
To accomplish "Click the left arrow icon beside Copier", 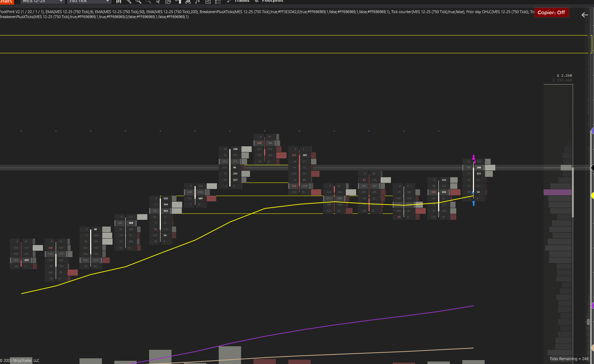I will (585, 15).
